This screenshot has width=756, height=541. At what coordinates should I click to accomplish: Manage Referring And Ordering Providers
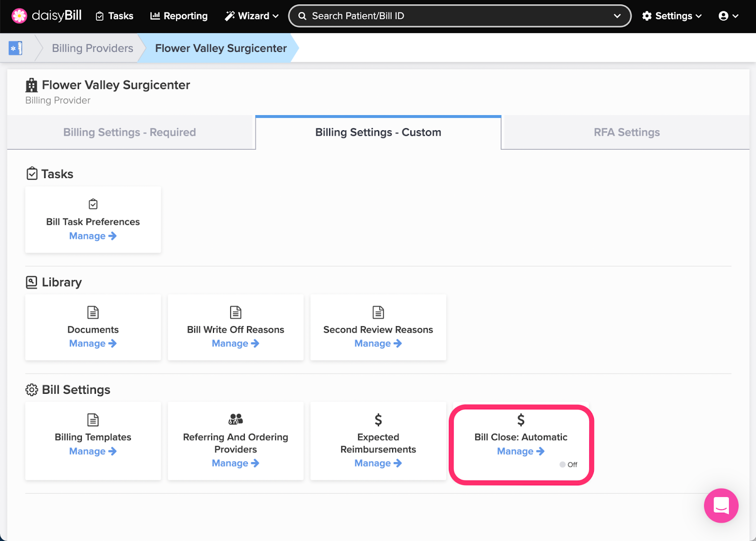click(236, 464)
